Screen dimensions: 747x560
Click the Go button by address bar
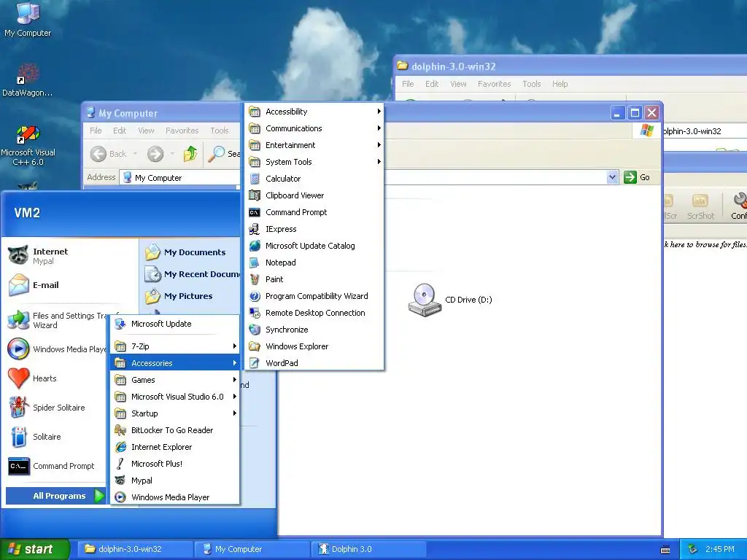point(637,177)
